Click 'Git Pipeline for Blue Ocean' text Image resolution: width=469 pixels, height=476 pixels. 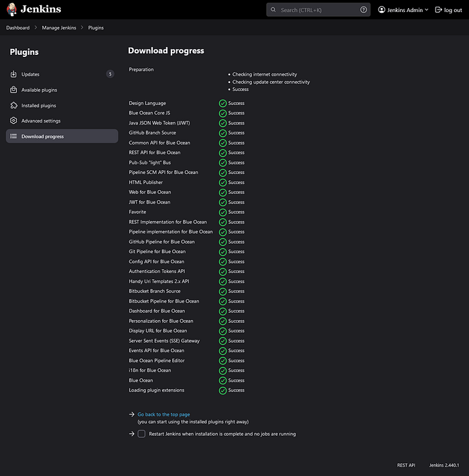coord(157,251)
